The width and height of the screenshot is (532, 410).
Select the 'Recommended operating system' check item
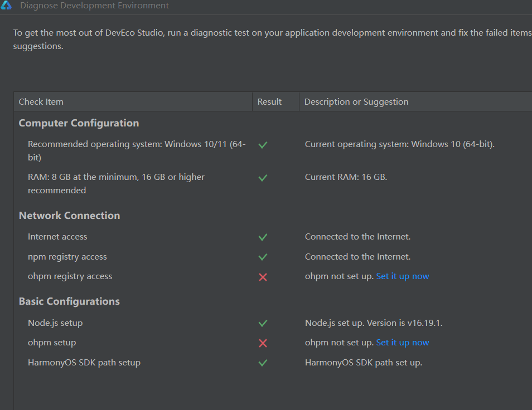tap(137, 150)
